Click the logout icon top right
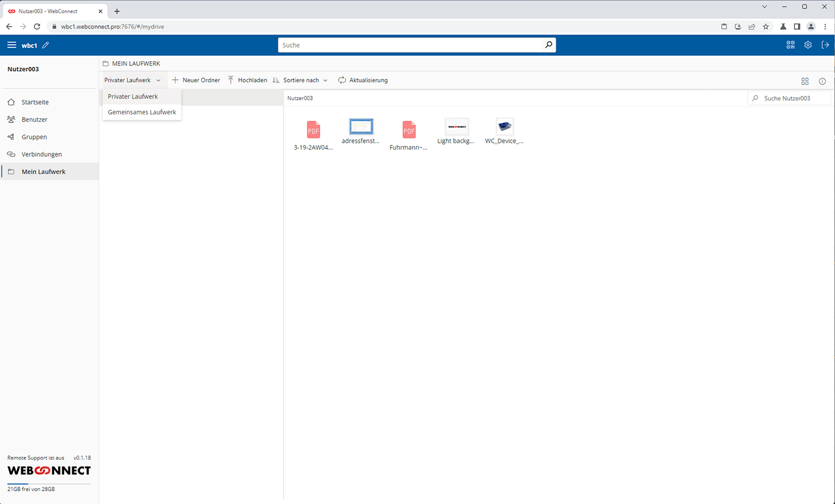Screen dimensions: 835x504 (x=825, y=44)
